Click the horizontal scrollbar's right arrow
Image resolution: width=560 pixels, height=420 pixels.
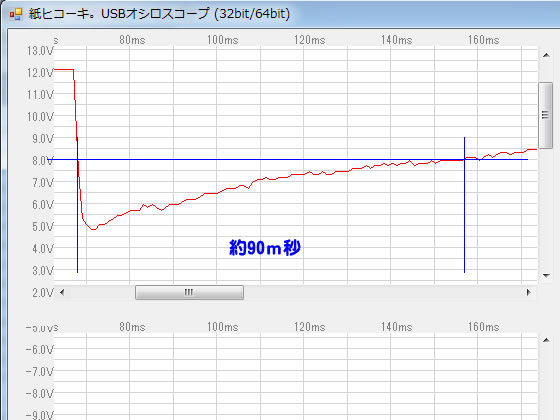(x=528, y=292)
